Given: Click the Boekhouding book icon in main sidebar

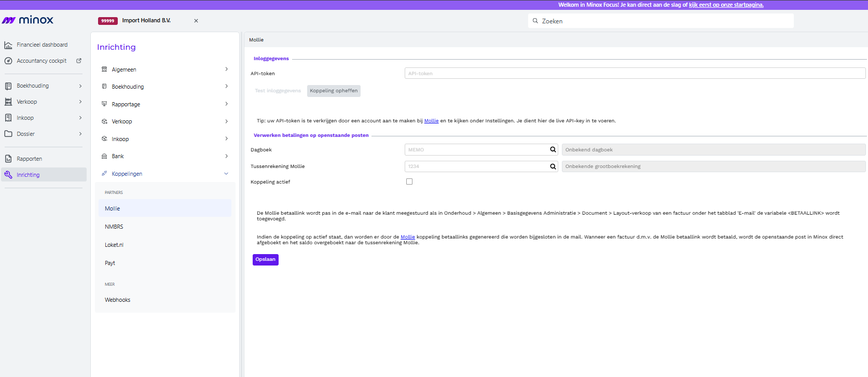Looking at the screenshot, I should tap(8, 86).
